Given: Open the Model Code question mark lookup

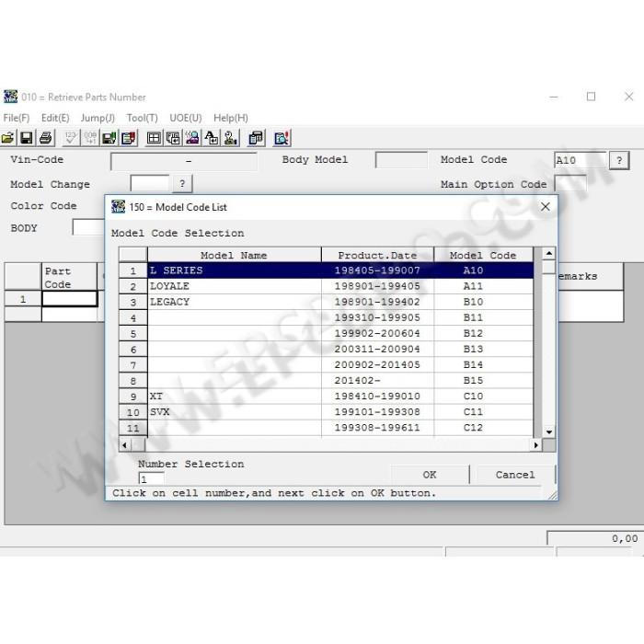Looking at the screenshot, I should [x=619, y=160].
